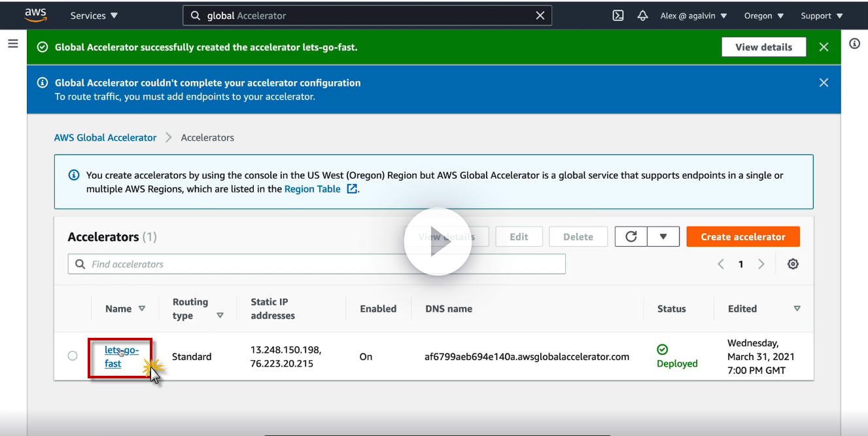Open the Oregon region selector

point(764,16)
